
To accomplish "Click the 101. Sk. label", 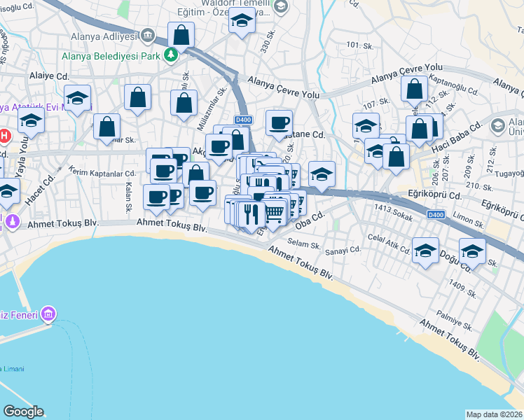I will [359, 45].
